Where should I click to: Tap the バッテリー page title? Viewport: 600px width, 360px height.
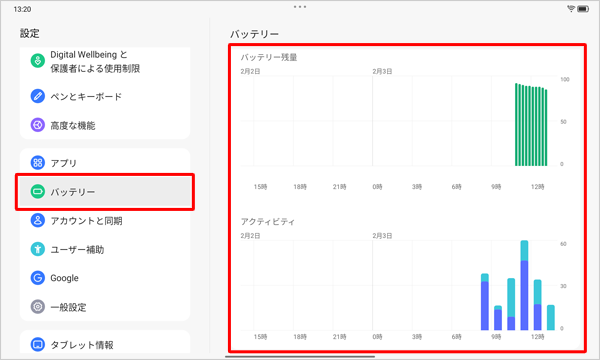coord(254,34)
